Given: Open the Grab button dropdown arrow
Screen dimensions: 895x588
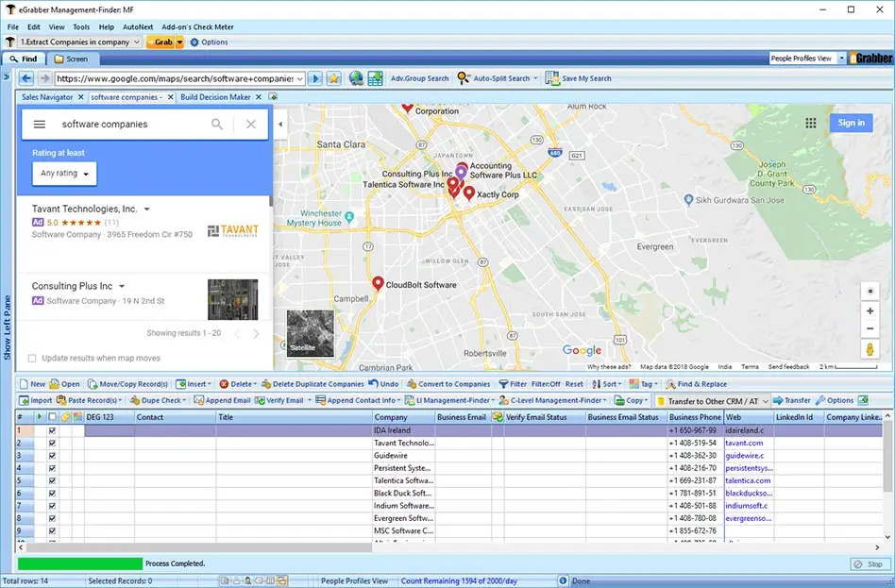Looking at the screenshot, I should (x=179, y=42).
